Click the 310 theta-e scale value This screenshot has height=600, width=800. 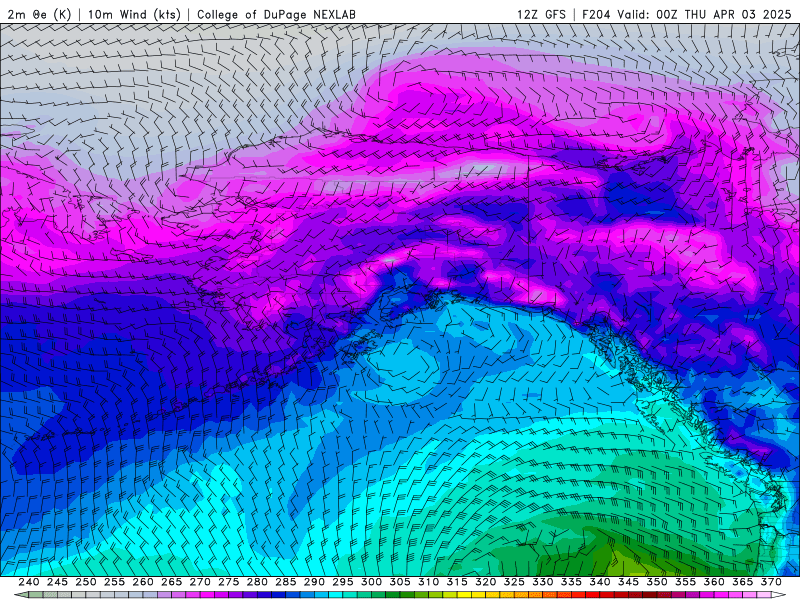point(429,582)
